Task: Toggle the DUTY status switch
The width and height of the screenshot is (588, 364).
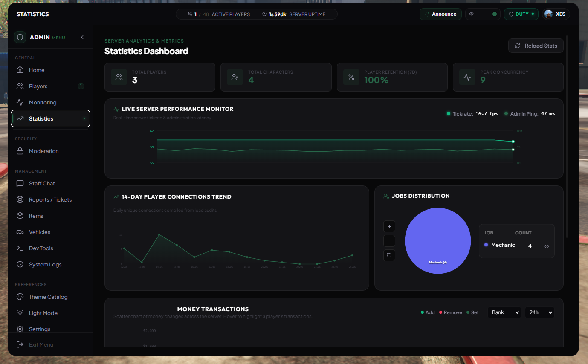Action: click(x=521, y=14)
